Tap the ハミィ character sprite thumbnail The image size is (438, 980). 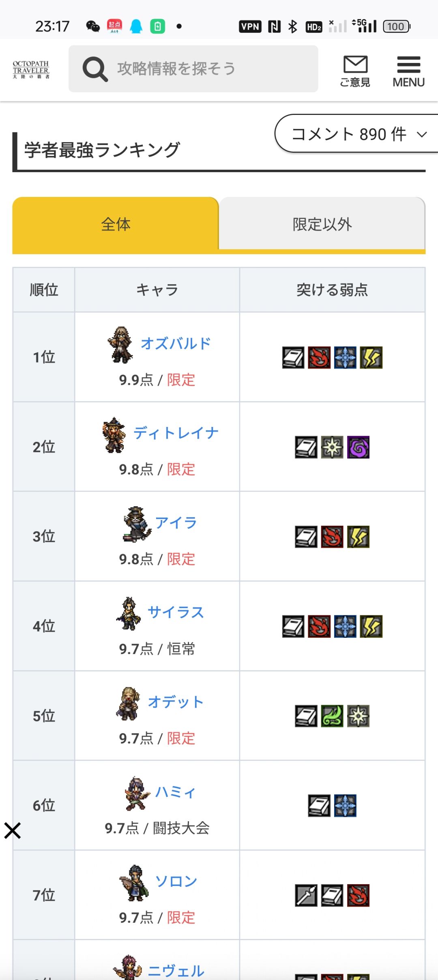click(x=137, y=793)
